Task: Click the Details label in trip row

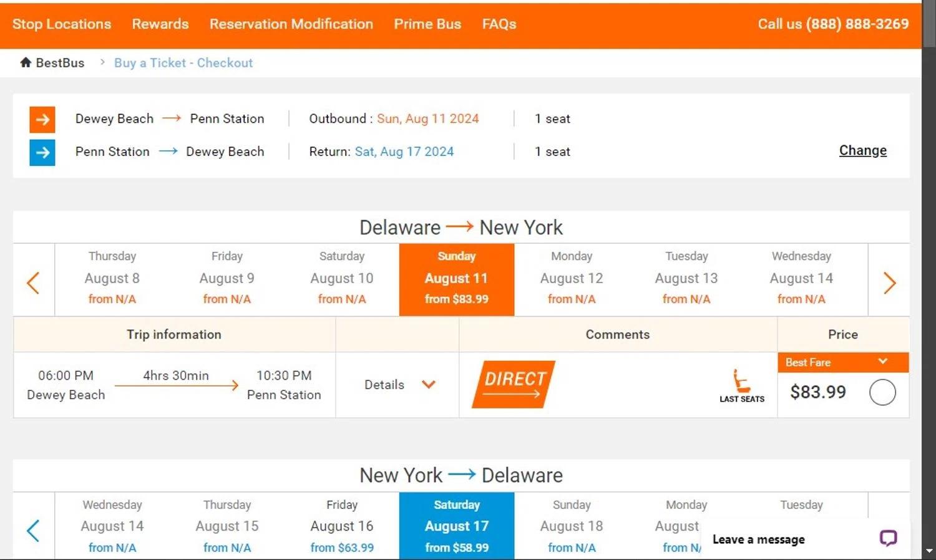Action: click(x=384, y=385)
